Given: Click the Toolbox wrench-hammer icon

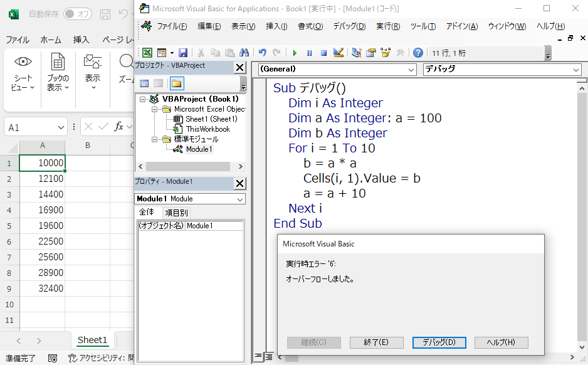Looking at the screenshot, I should point(400,53).
